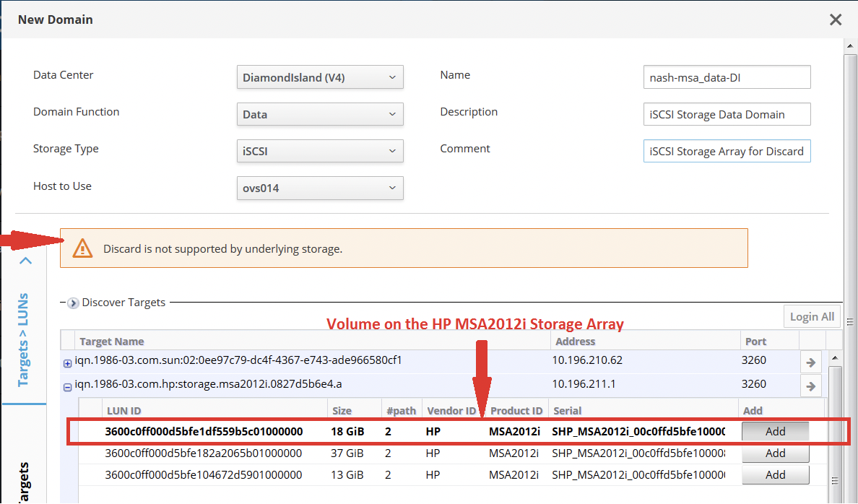This screenshot has height=504, width=858.
Task: Click the Description input field
Action: coord(727,114)
